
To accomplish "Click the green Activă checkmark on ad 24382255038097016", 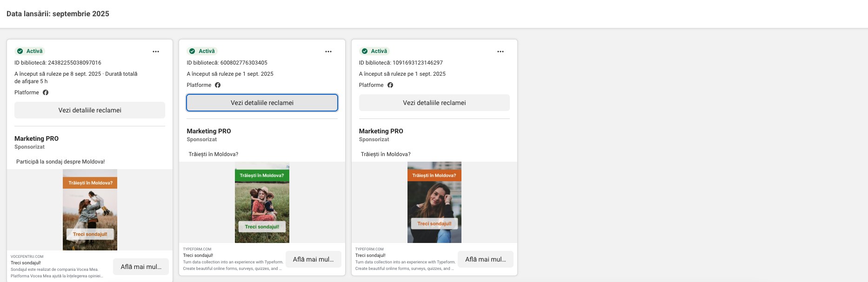I will pos(20,51).
